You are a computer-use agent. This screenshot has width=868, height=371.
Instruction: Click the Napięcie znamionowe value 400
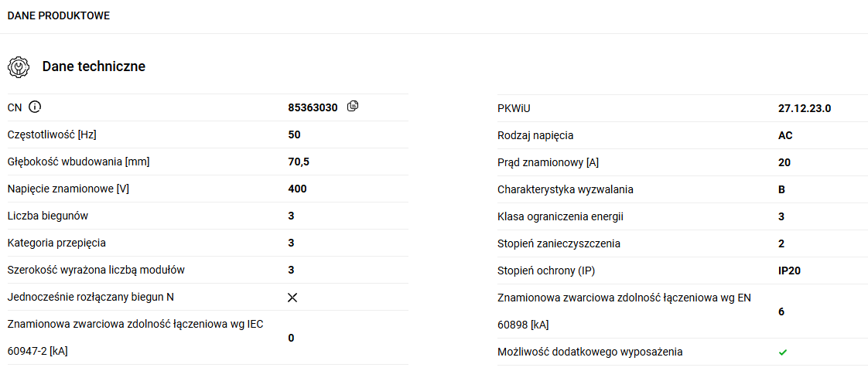coord(297,189)
